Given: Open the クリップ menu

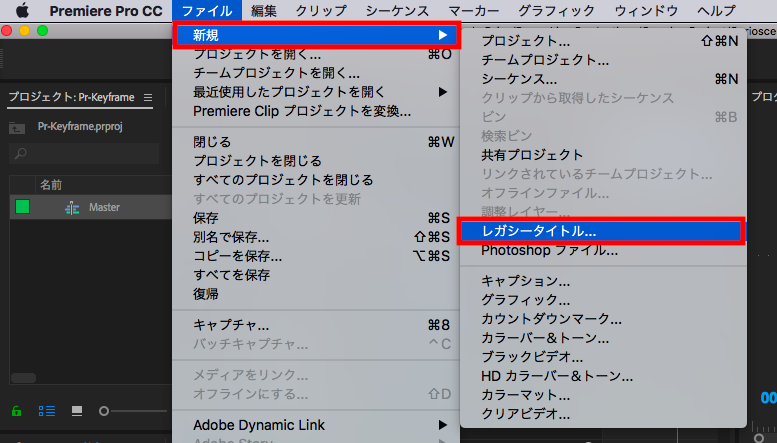Looking at the screenshot, I should point(321,11).
